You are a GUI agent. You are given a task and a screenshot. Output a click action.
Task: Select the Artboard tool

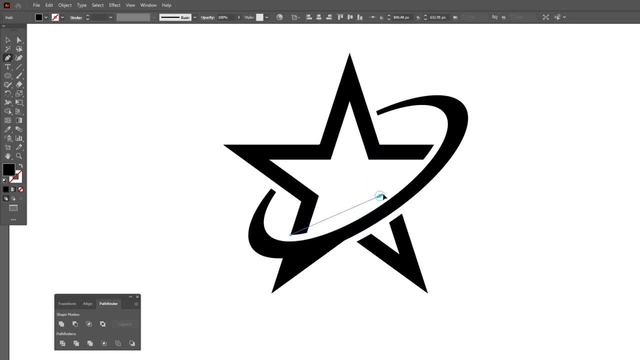(8, 147)
